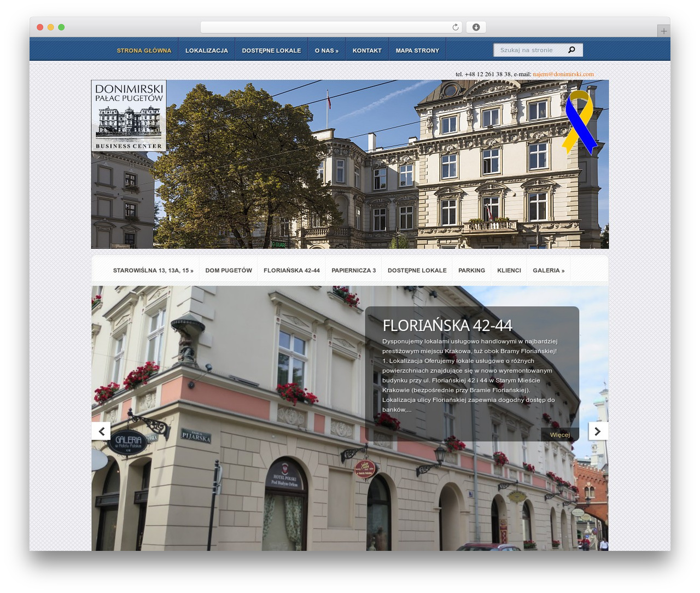Image resolution: width=700 pixels, height=593 pixels.
Task: Close the window with the red button
Action: pyautogui.click(x=40, y=27)
